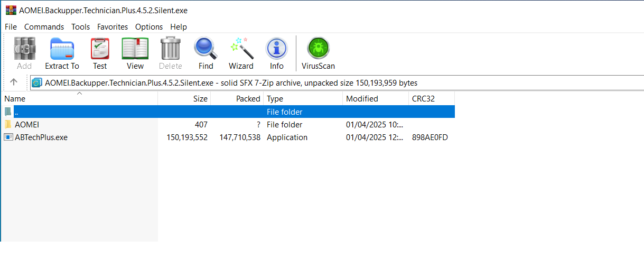Select the AOMEI folder row
Screen dimensions: 644x277
[228, 125]
